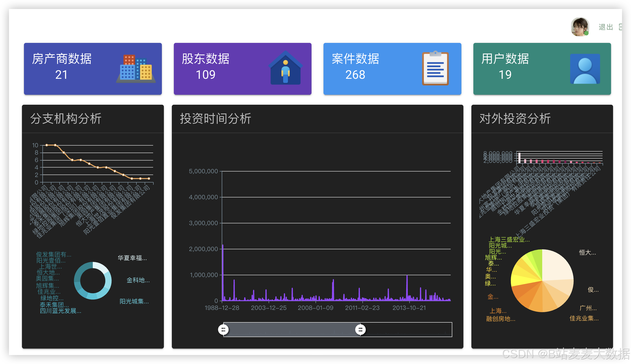
Task: Click the 恒大 pie chart label
Action: point(587,252)
